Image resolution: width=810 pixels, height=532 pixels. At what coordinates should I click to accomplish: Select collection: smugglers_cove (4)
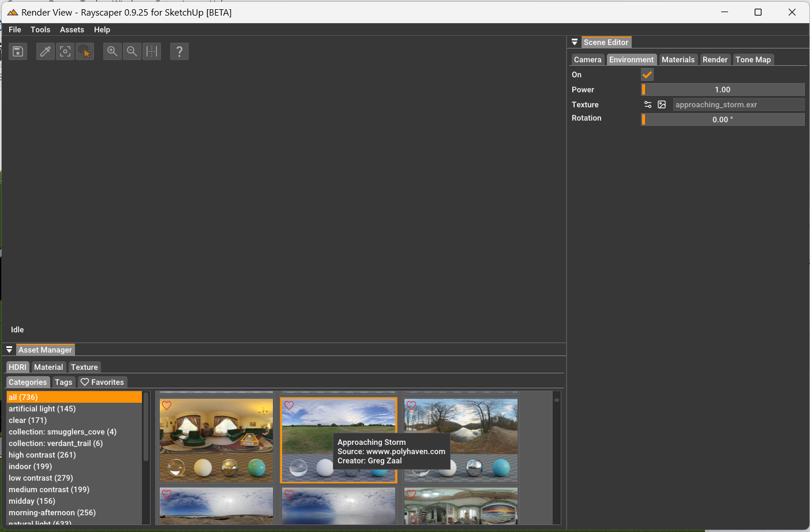coord(74,432)
